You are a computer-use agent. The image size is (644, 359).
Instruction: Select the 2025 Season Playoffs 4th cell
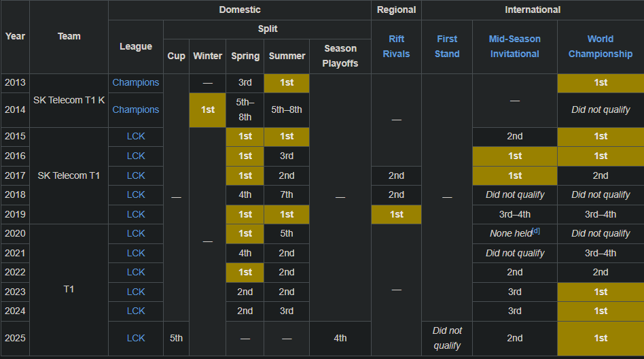point(340,339)
